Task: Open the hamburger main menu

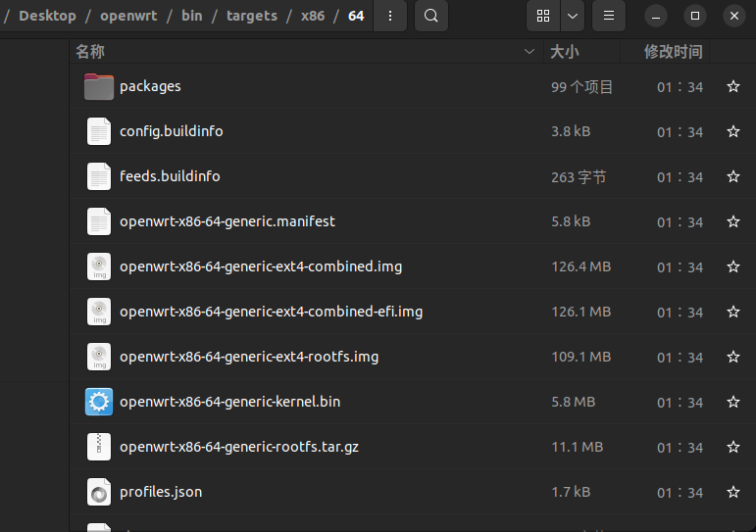Action: pyautogui.click(x=609, y=16)
